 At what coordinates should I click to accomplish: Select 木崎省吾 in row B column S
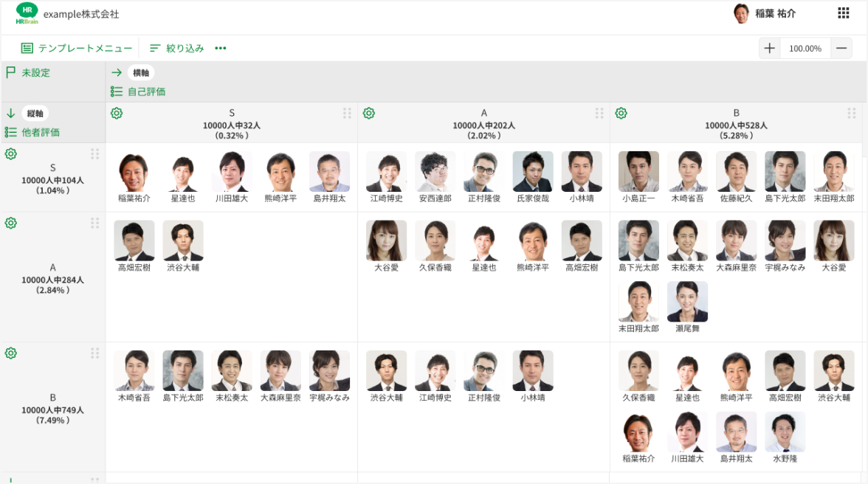(x=134, y=376)
